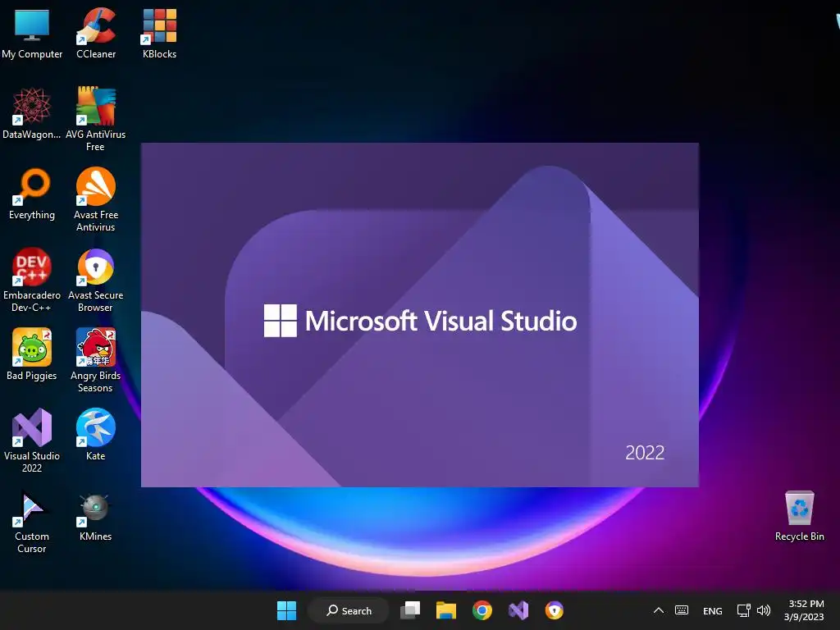Click the Visual Studio taskbar icon
This screenshot has height=630, width=840.
(x=518, y=610)
